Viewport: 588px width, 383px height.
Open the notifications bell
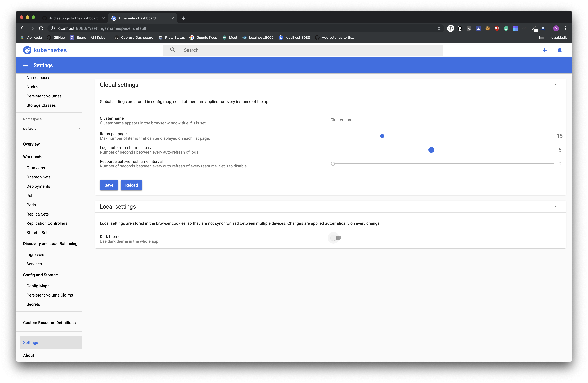[560, 50]
